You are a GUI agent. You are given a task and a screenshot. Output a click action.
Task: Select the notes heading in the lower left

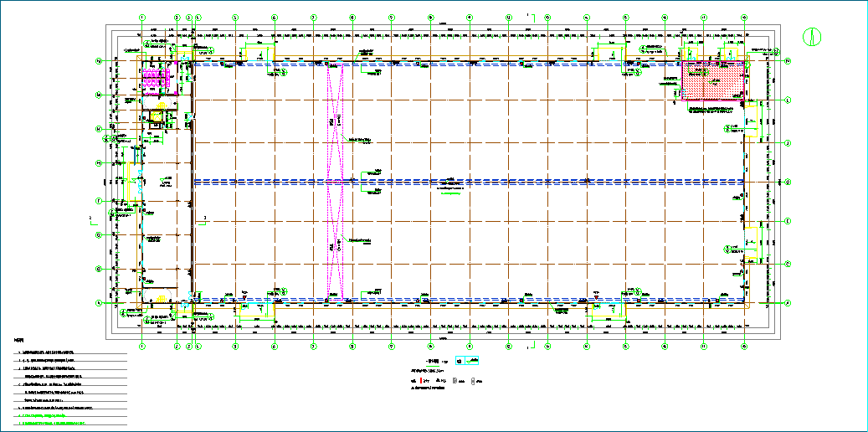click(x=18, y=341)
